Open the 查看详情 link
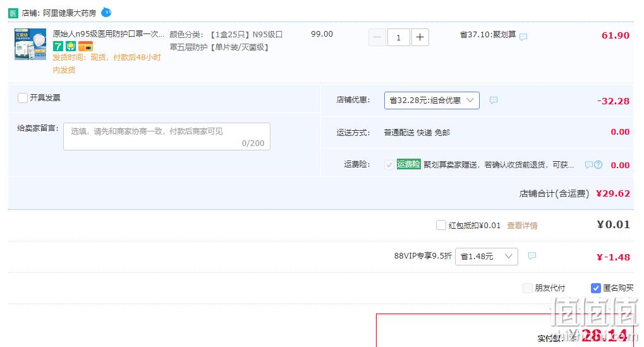This screenshot has width=644, height=347. (522, 226)
